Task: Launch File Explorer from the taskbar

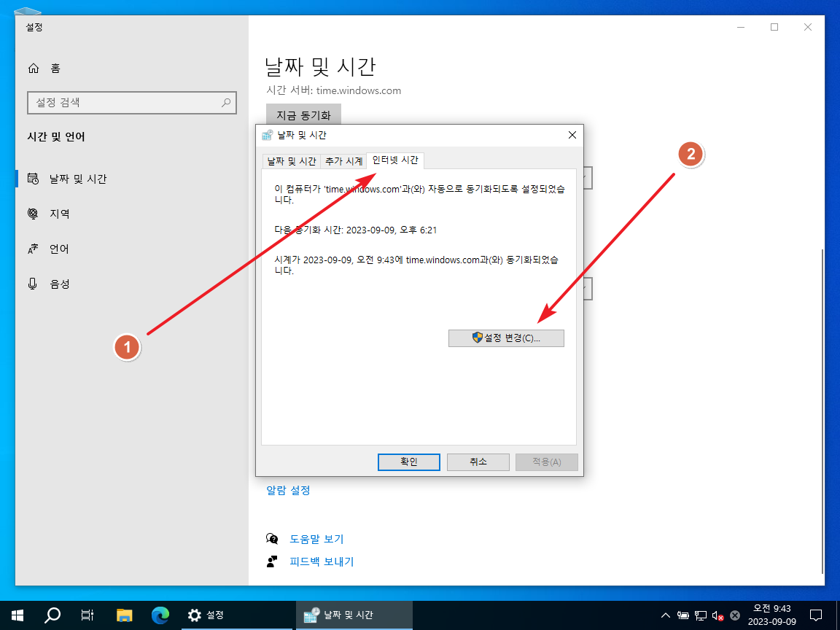Action: [124, 615]
